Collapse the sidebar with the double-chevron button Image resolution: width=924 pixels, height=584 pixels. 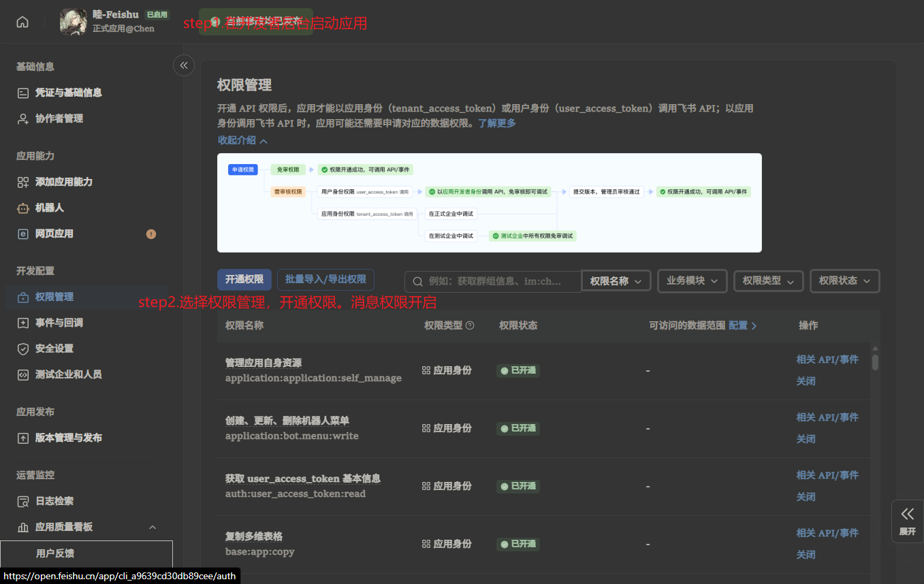coord(184,65)
